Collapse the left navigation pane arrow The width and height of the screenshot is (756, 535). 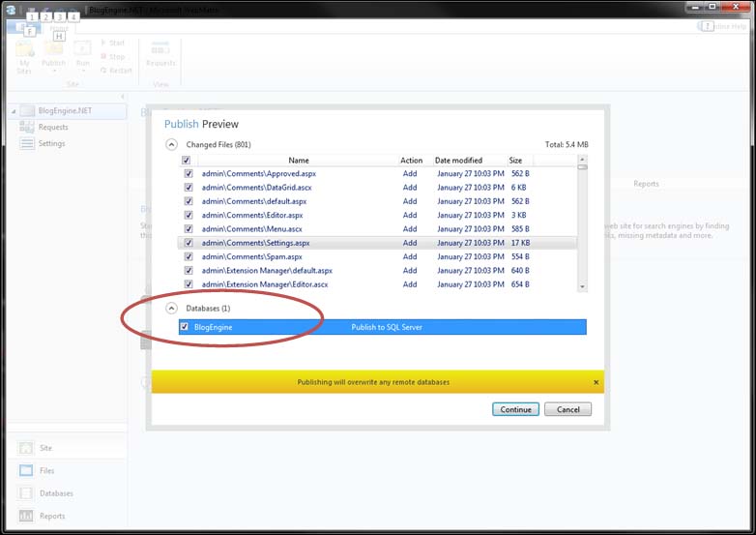pyautogui.click(x=123, y=97)
